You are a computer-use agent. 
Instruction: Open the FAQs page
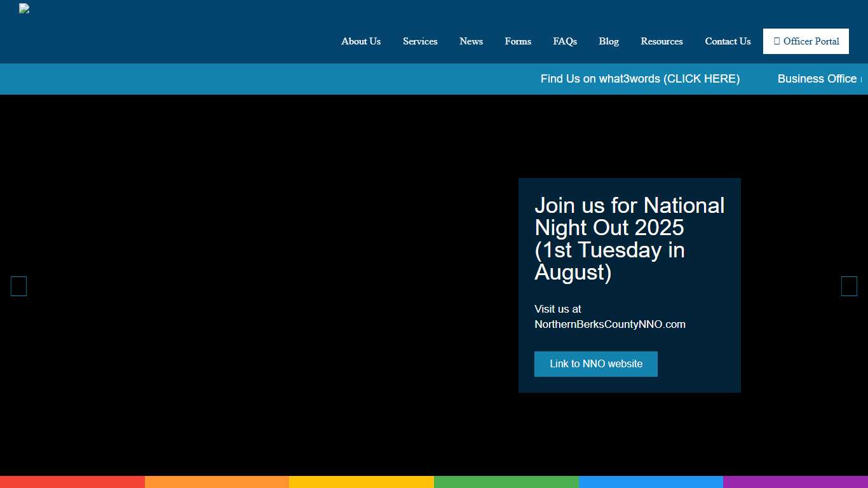[565, 41]
